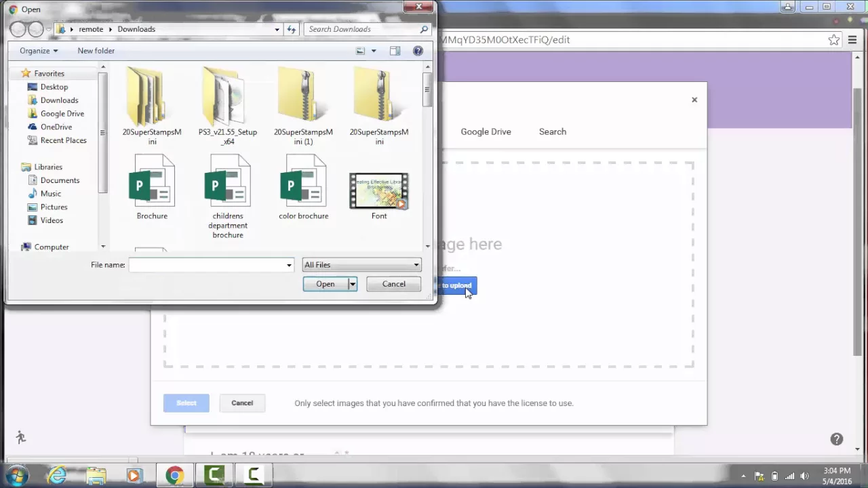
Task: Select Desktop in navigation pane
Action: (54, 87)
